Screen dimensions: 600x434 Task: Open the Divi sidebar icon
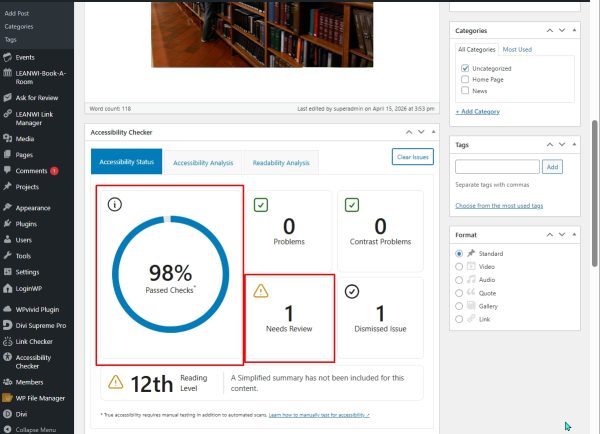pyautogui.click(x=7, y=414)
